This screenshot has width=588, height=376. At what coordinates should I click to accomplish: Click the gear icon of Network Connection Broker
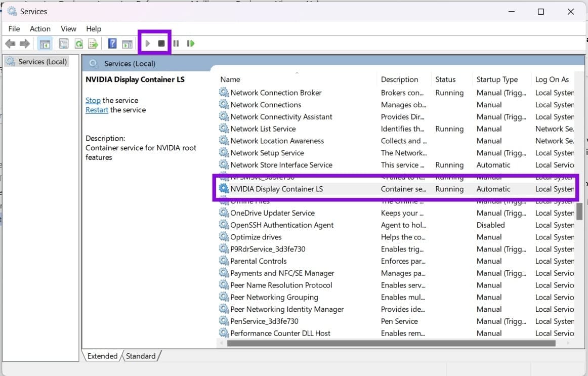click(224, 92)
